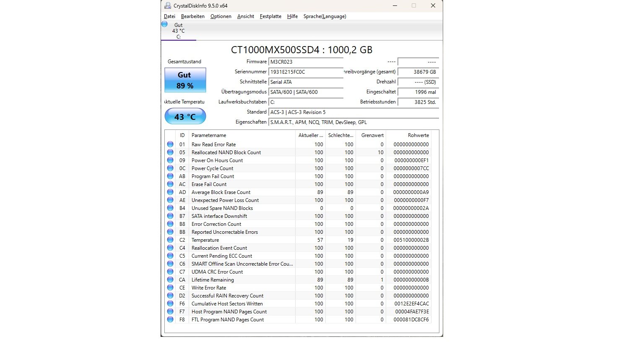Click the raw value 00510000002B in Temperature row
Screen dimensions: 644x362
click(x=411, y=240)
